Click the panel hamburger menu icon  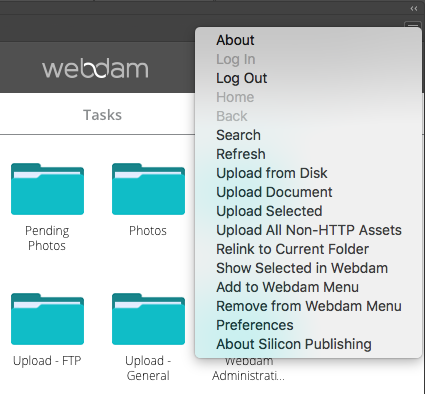(413, 25)
